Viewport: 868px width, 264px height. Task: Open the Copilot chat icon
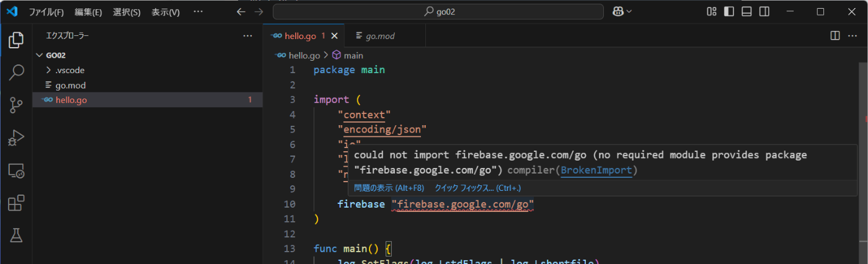(x=618, y=12)
